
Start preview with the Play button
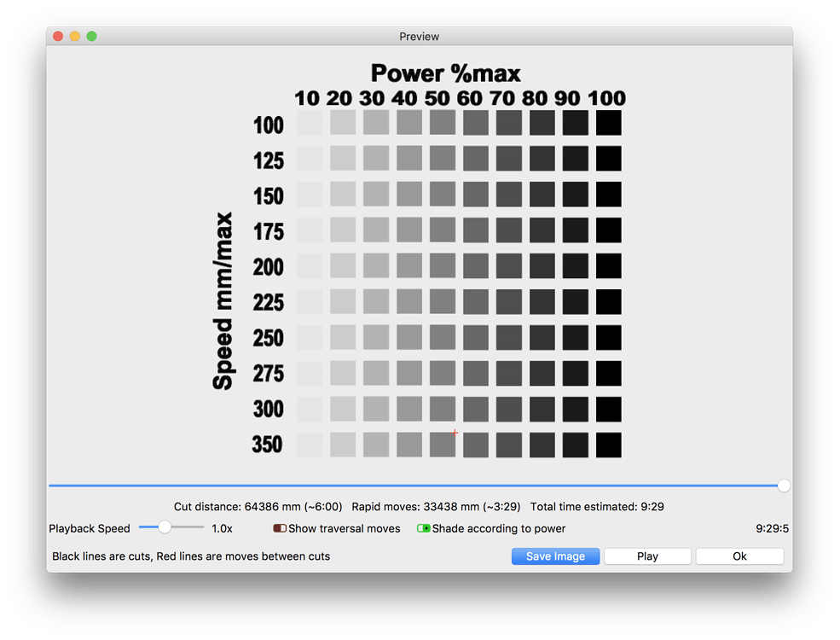647,556
